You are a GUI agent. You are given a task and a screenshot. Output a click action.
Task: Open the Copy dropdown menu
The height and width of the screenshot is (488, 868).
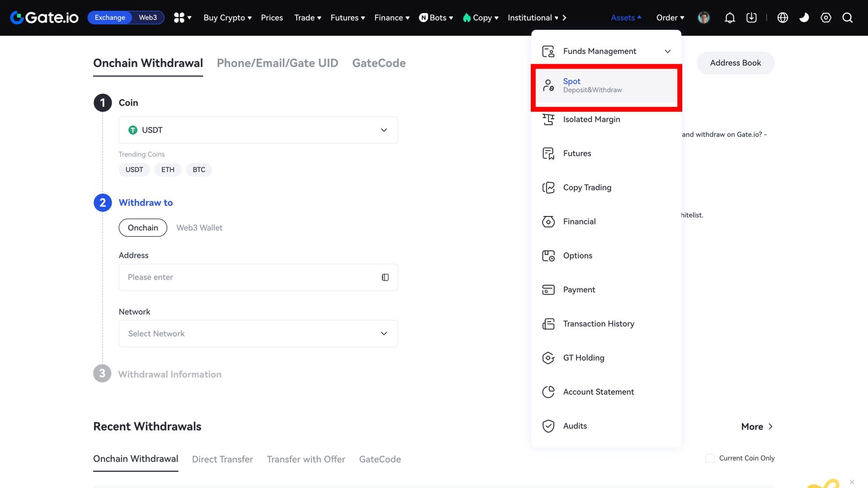tap(481, 18)
